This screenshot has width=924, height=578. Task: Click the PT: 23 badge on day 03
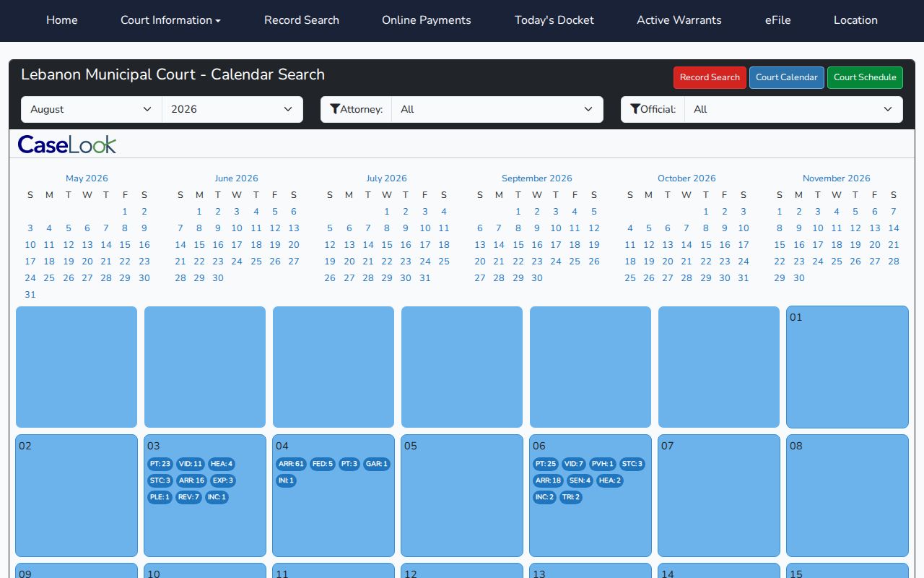160,464
